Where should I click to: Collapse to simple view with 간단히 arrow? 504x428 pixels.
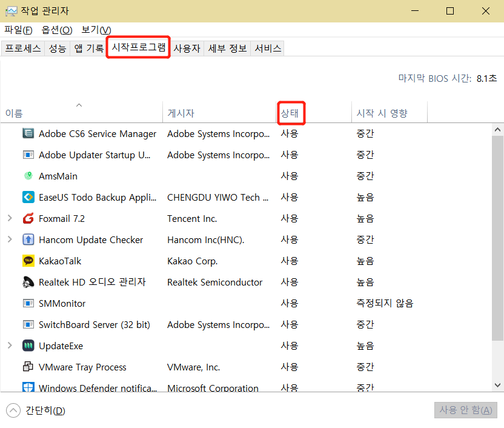pos(13,410)
